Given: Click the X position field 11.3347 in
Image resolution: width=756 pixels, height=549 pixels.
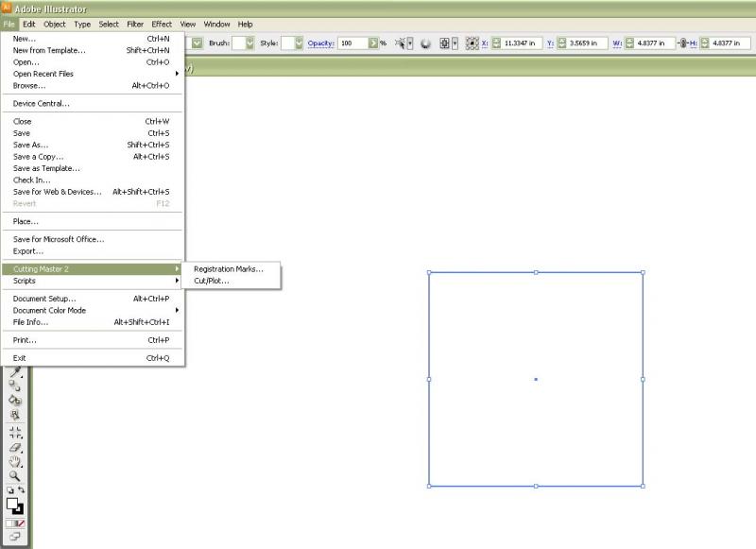Looking at the screenshot, I should (x=522, y=43).
